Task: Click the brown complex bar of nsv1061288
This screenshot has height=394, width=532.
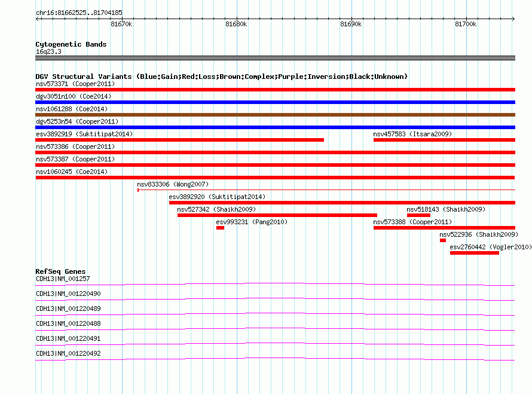Action: (275, 115)
